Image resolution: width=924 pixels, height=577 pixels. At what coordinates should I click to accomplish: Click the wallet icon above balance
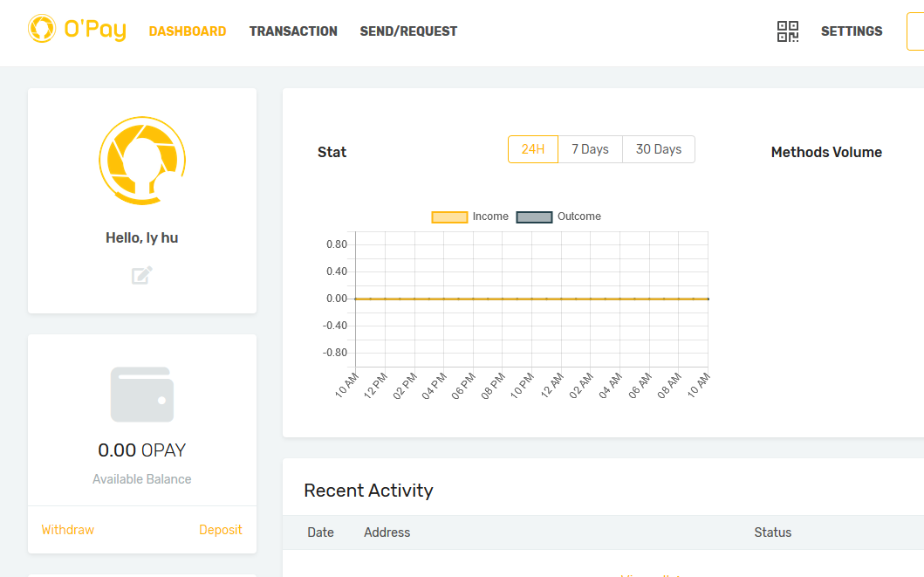click(x=142, y=395)
